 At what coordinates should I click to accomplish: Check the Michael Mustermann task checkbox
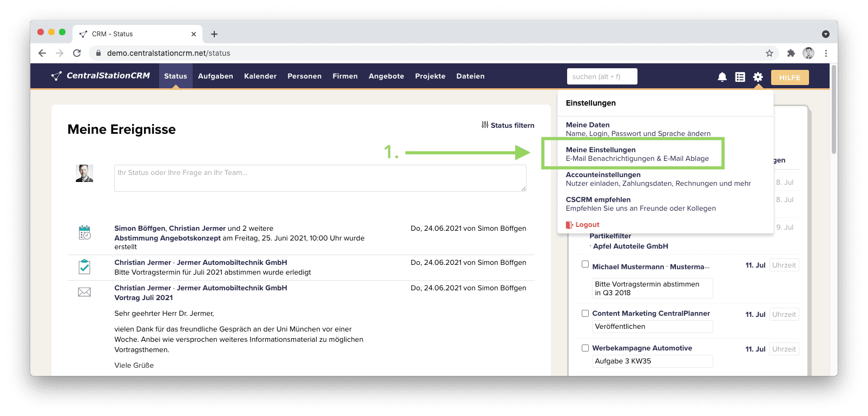coord(585,264)
